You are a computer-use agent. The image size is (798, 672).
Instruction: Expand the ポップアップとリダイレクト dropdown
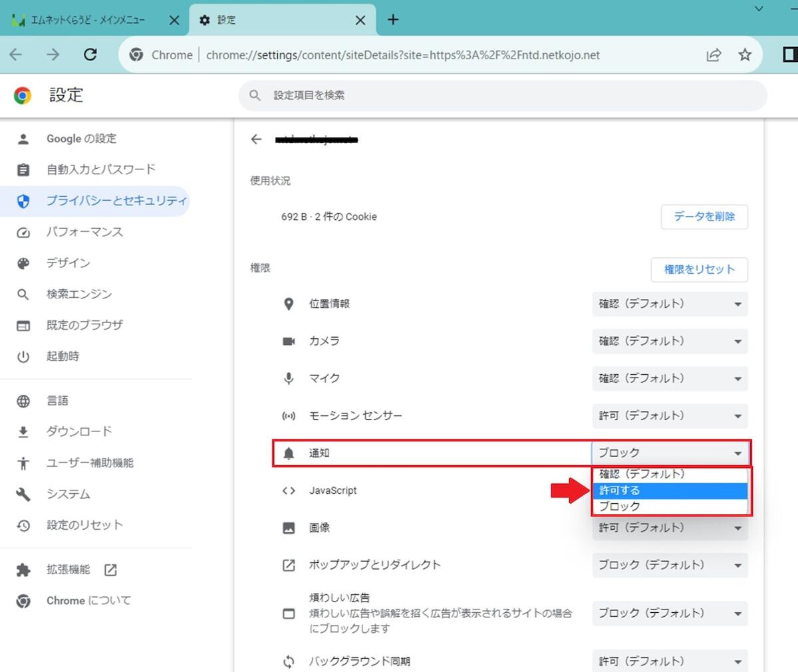coord(669,565)
